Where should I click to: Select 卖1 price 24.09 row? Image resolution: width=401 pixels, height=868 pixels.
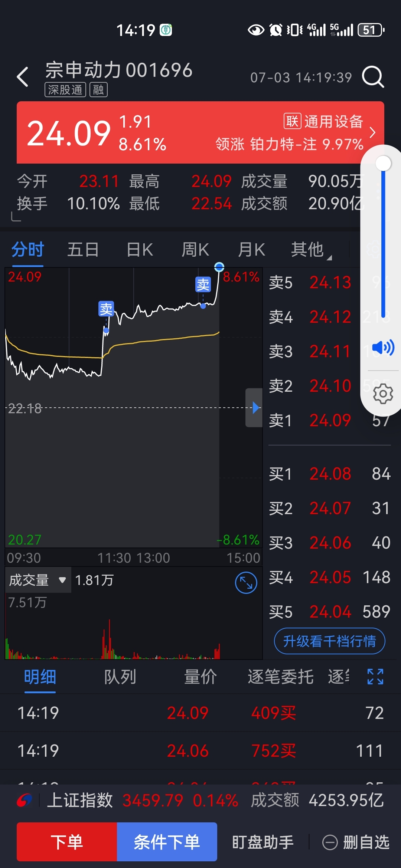click(330, 421)
